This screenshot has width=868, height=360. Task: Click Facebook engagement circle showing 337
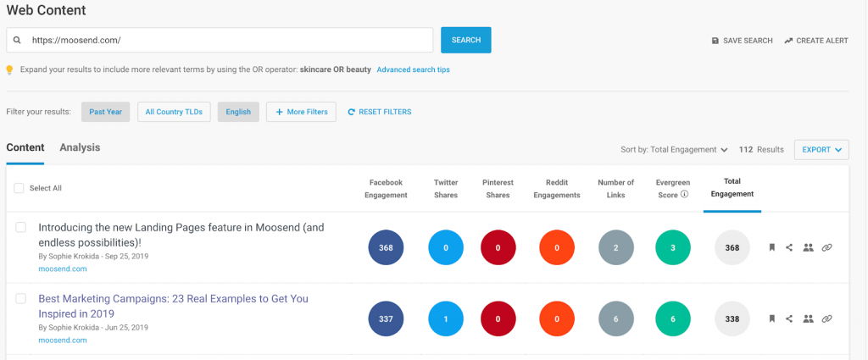(x=386, y=319)
